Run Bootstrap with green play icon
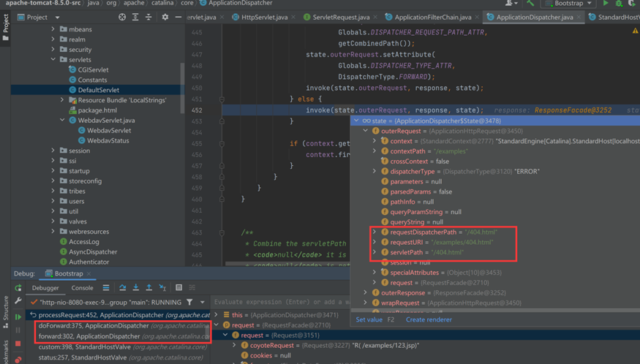The height and width of the screenshot is (364, 640). click(x=606, y=3)
